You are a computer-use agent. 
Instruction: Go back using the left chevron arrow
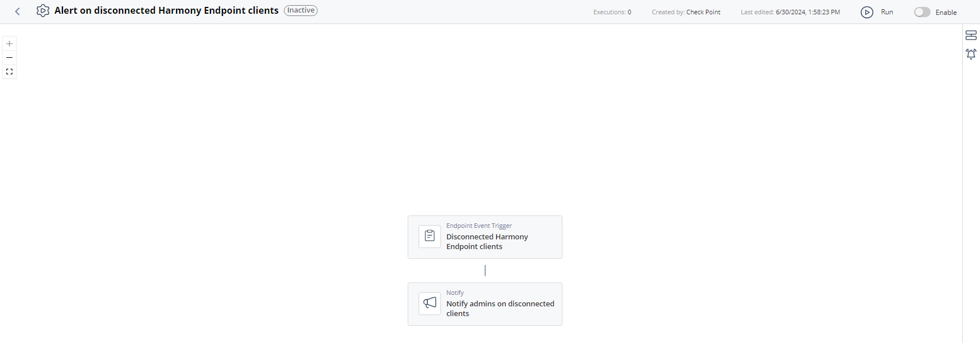[18, 11]
